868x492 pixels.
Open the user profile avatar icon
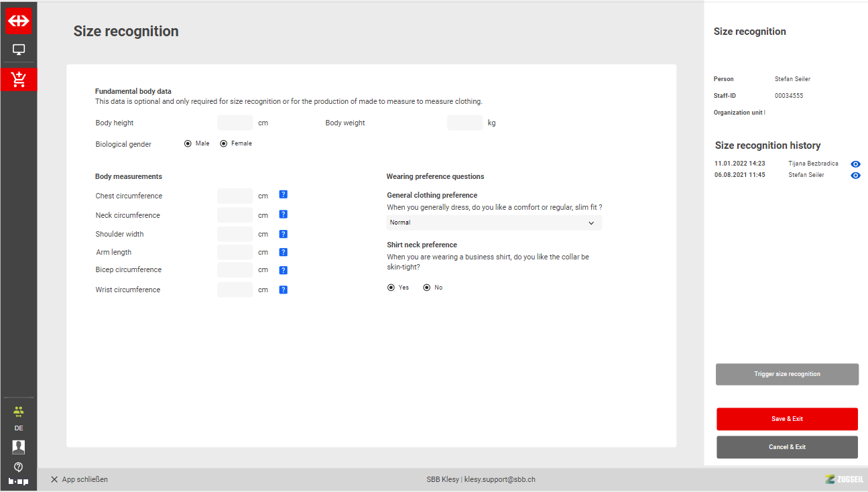point(19,447)
